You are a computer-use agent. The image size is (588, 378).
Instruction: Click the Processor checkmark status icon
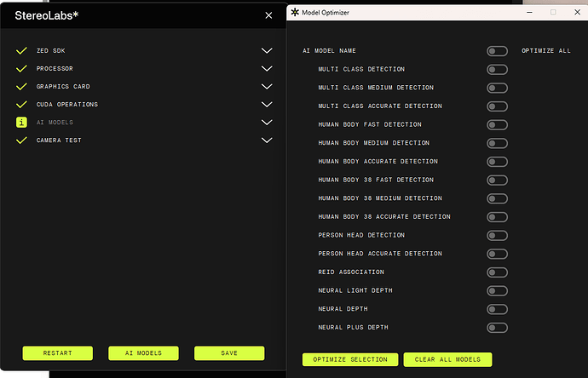coord(21,69)
